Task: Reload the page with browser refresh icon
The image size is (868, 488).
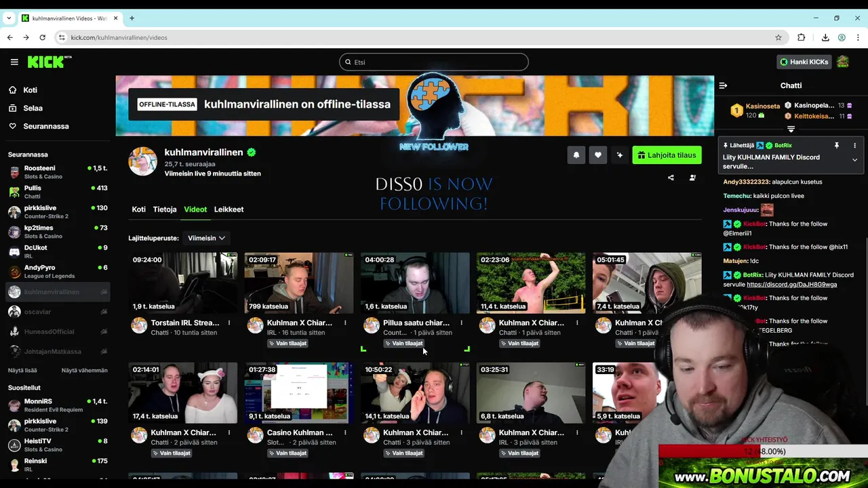Action: 42,37
